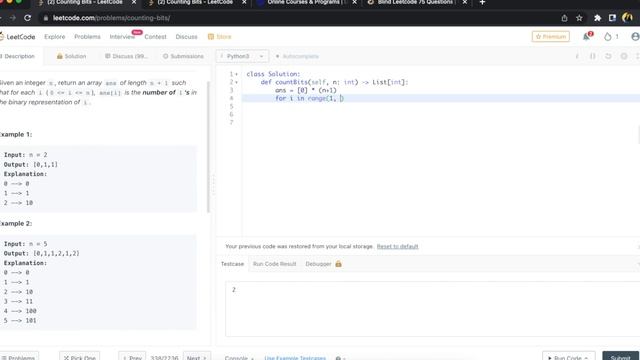The height and width of the screenshot is (360, 640).
Task: Open editor info icon
Action: 577,56
